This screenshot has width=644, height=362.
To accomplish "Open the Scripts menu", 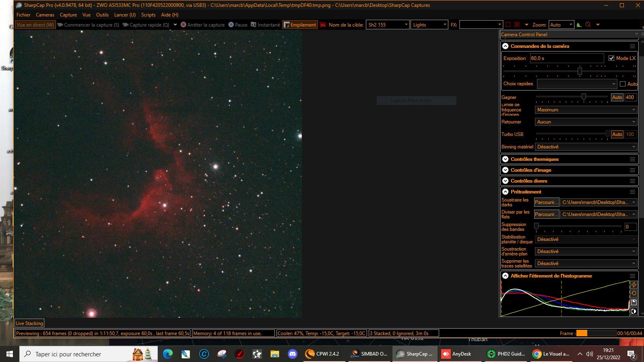I will click(148, 15).
